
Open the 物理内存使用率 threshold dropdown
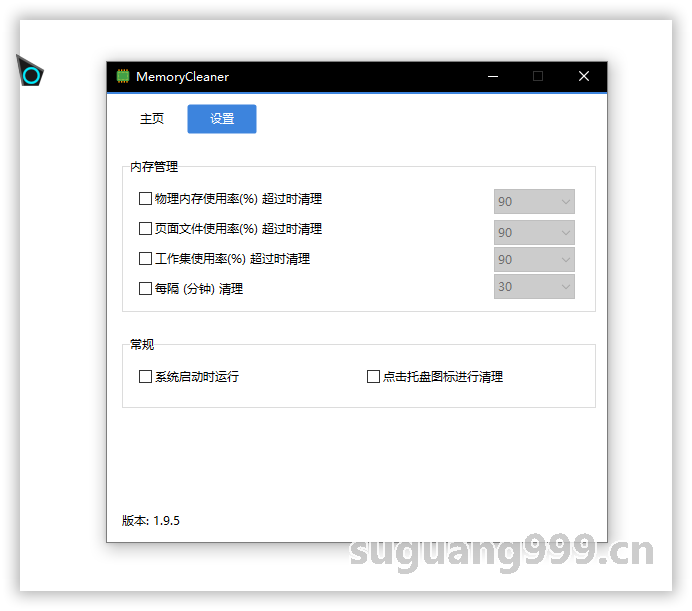(535, 202)
